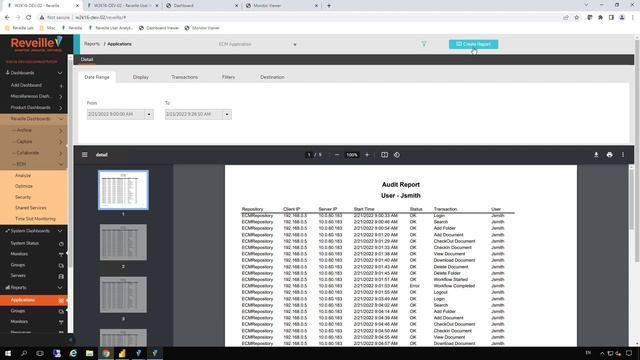Open the From date picker dropdown
640x360 pixels.
point(149,114)
